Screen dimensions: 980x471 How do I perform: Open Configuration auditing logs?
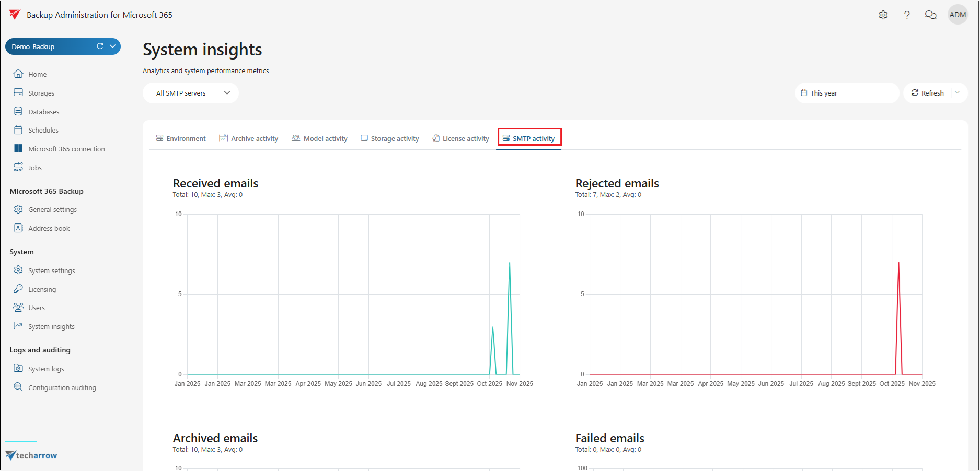click(x=62, y=387)
